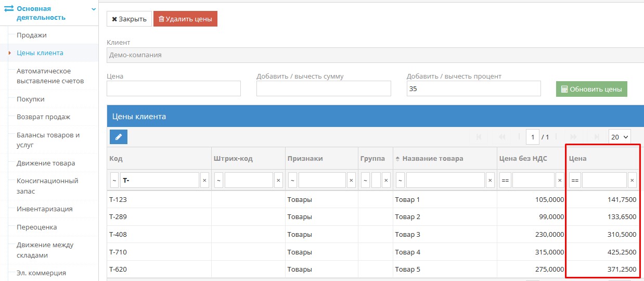Click the Закрыть button
The image size is (644, 281).
129,19
